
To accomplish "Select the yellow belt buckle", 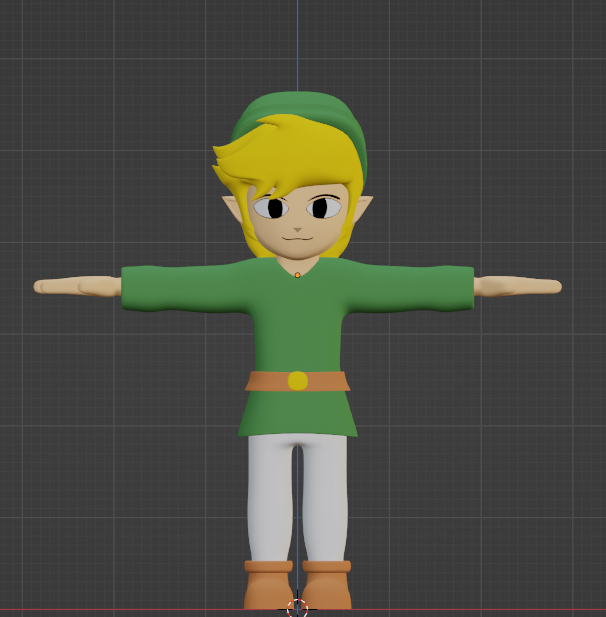I will (x=297, y=381).
